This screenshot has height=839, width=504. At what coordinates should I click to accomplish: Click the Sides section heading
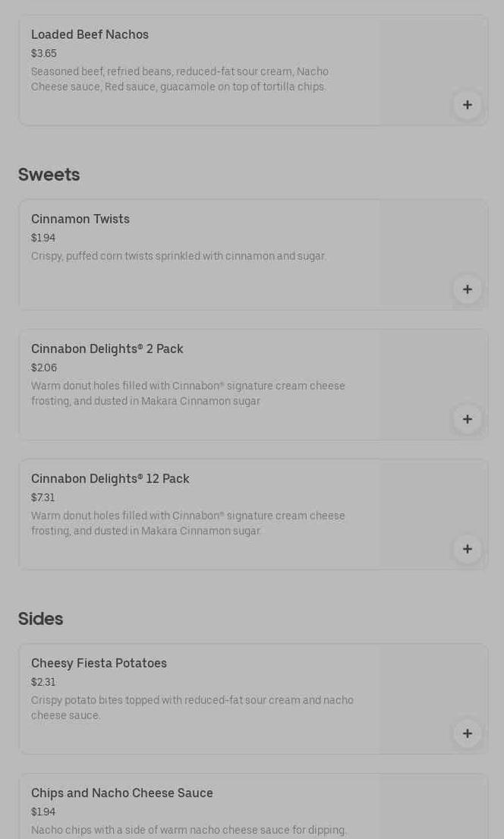[41, 620]
